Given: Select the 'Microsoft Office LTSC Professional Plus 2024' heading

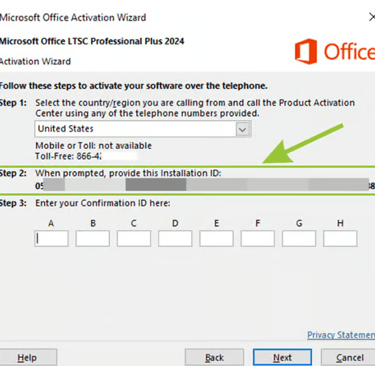Looking at the screenshot, I should pos(92,41).
